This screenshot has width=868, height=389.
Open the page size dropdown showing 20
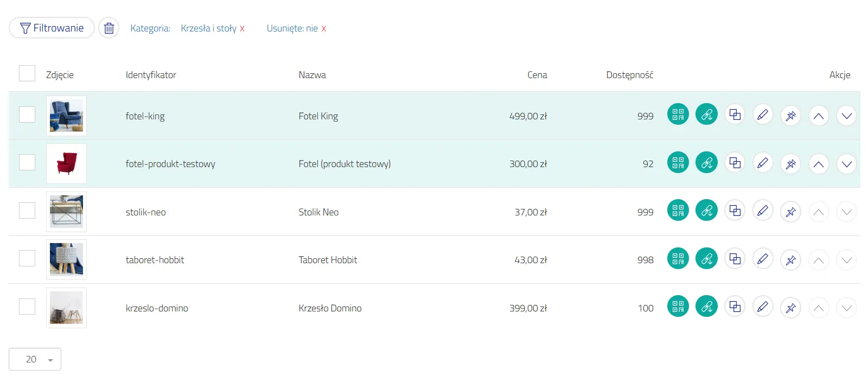(35, 359)
